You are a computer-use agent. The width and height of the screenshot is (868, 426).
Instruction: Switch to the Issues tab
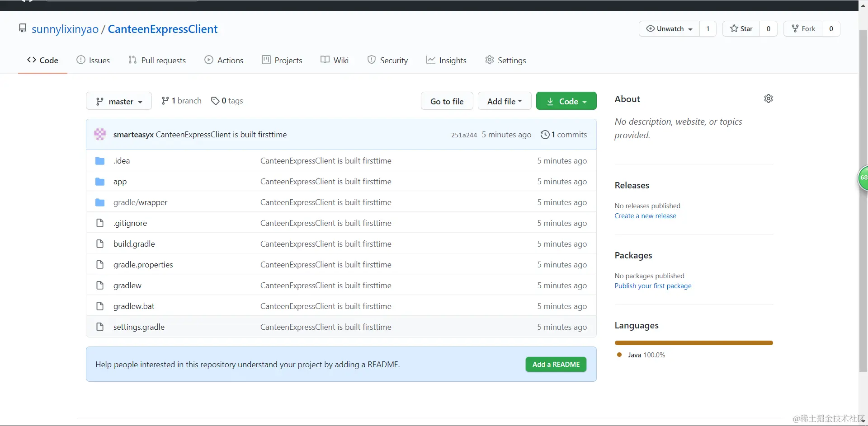coord(93,60)
